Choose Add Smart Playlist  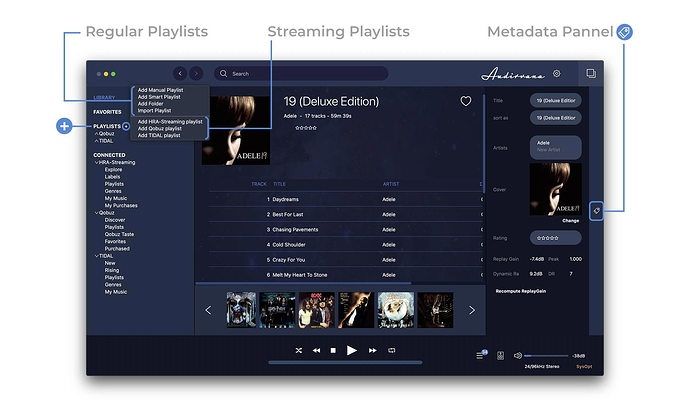pos(159,97)
